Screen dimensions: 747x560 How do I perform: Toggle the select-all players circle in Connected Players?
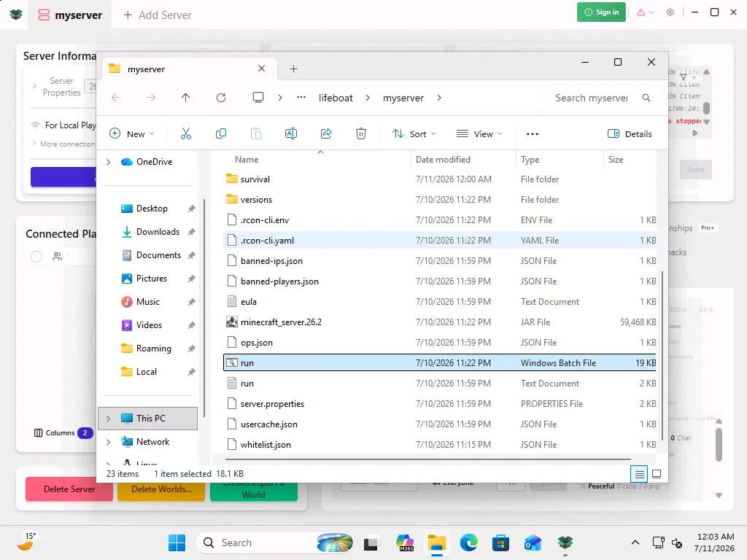click(36, 257)
